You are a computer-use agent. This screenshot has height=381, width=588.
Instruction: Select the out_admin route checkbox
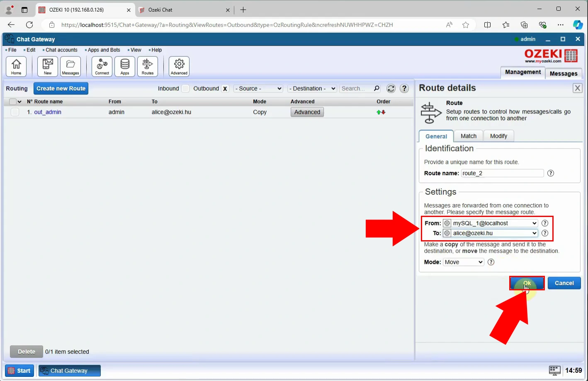[x=15, y=112]
